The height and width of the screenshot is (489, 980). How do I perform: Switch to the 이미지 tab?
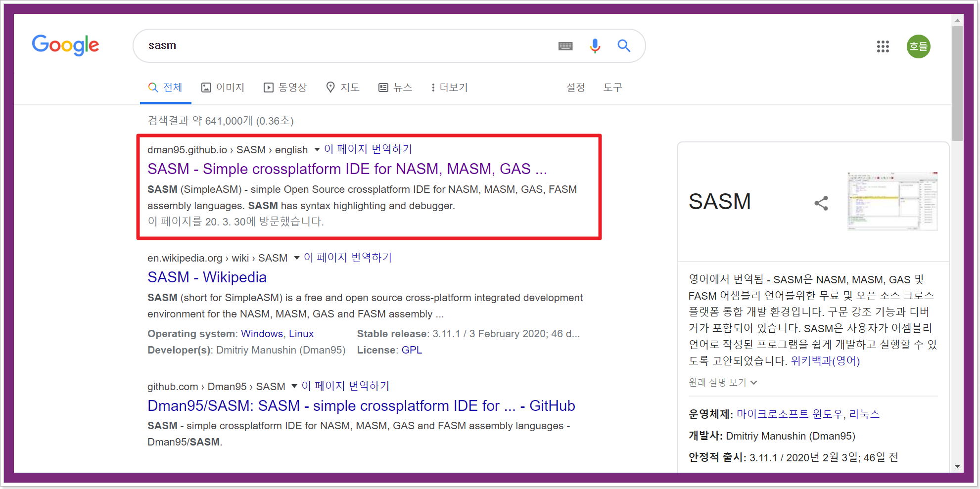pyautogui.click(x=223, y=88)
